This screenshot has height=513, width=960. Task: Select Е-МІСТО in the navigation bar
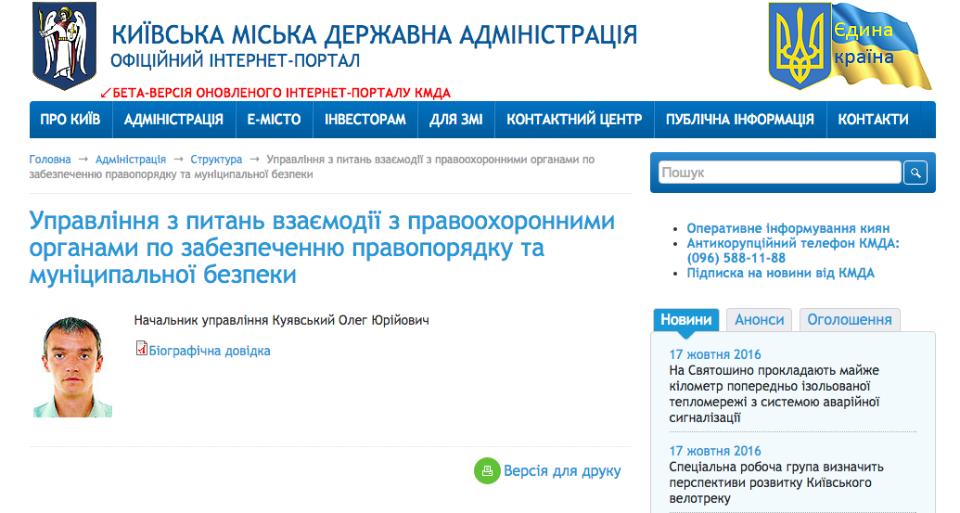coord(274,120)
